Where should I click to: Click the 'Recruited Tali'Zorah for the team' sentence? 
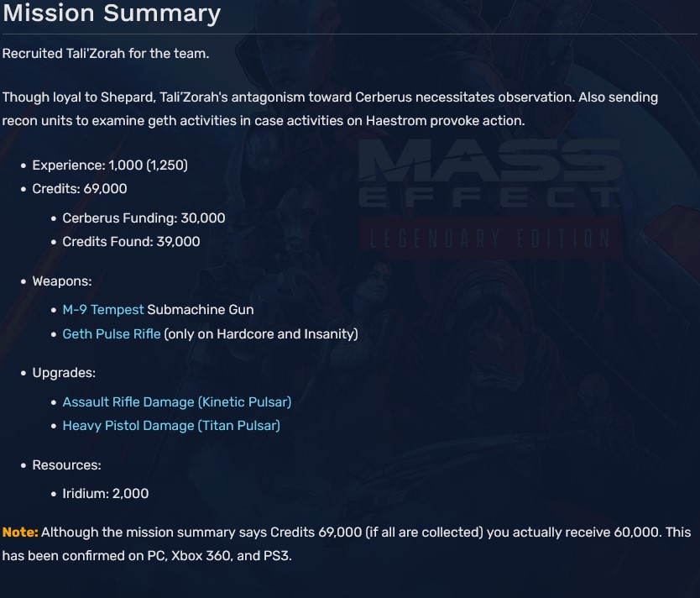click(106, 54)
